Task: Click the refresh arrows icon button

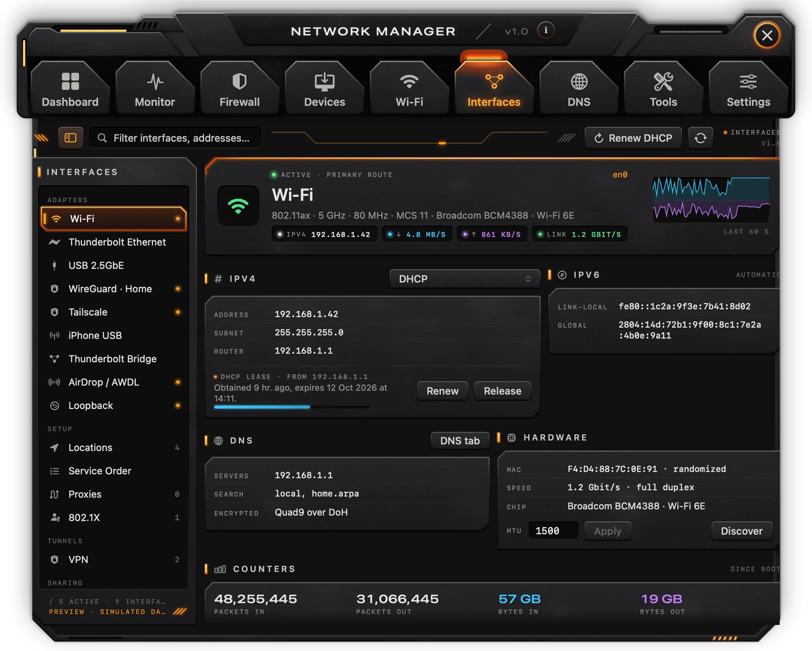Action: 700,138
